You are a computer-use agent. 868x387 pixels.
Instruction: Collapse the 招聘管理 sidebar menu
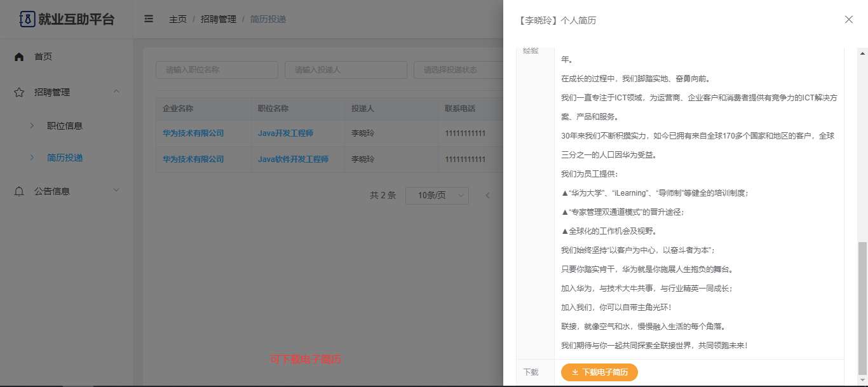pos(116,92)
